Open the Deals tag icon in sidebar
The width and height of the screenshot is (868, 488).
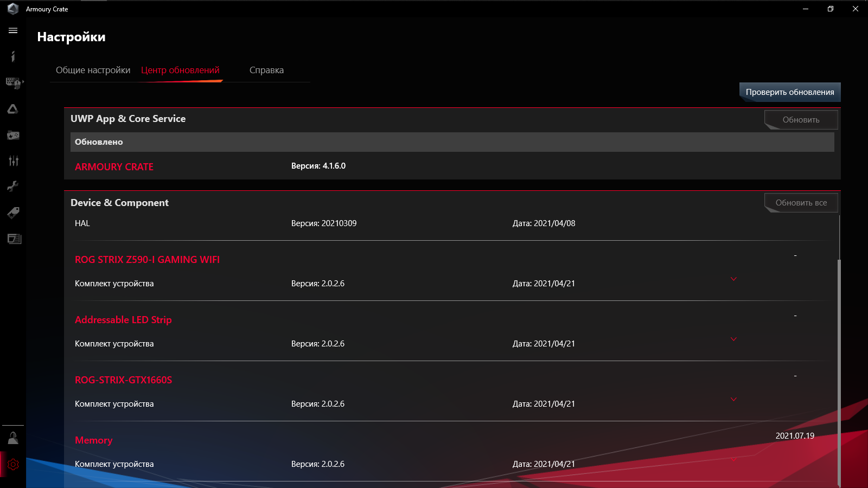tap(13, 213)
